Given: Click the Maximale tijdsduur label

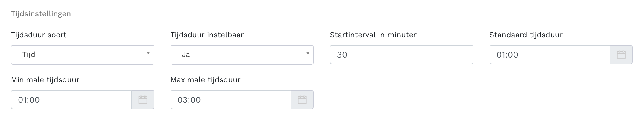Looking at the screenshot, I should [x=205, y=80].
